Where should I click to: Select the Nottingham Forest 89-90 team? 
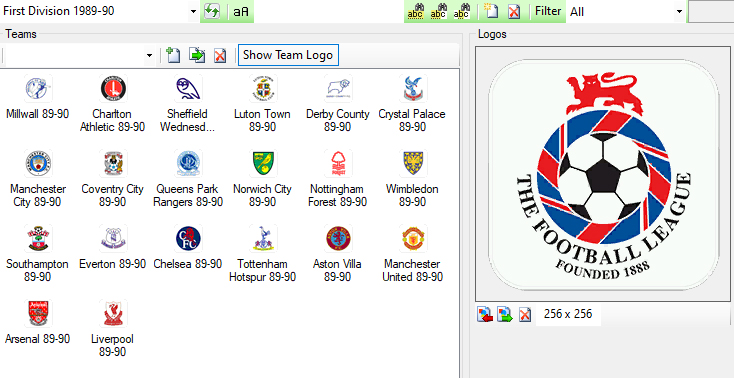(338, 178)
